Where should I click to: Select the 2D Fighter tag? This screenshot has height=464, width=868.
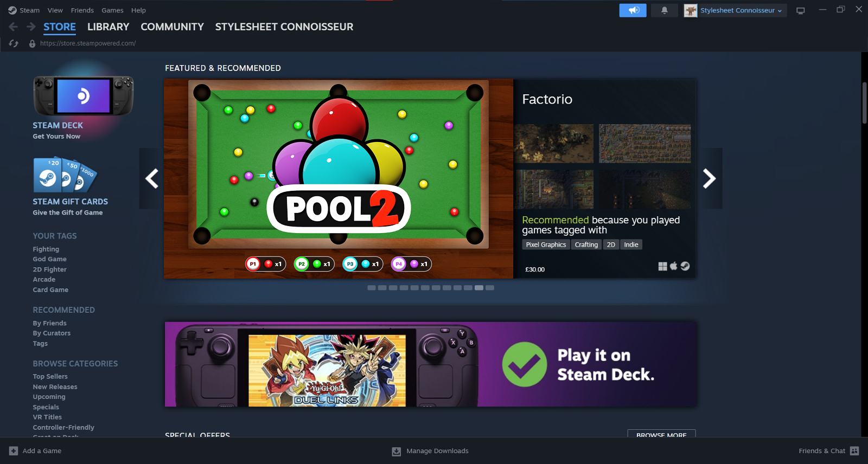50,269
